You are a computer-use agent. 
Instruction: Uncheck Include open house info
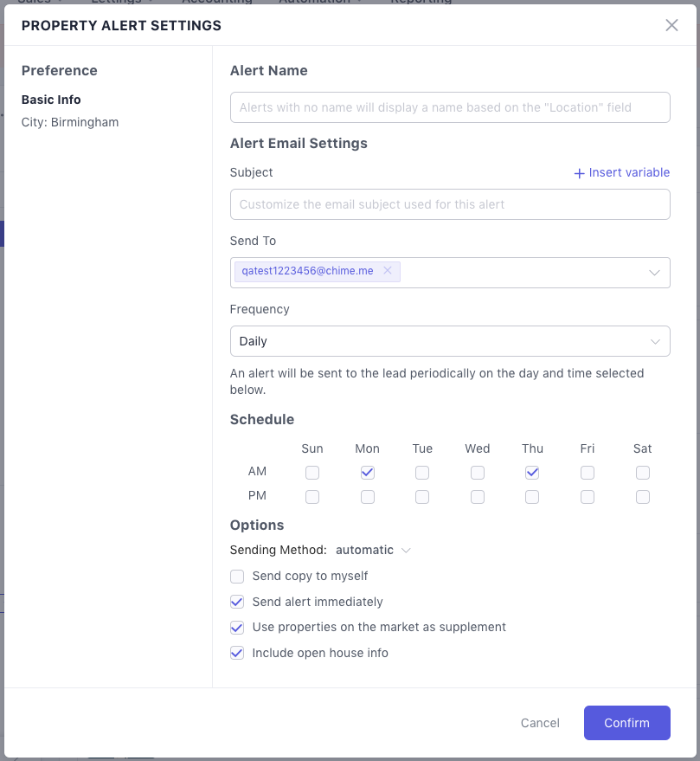[237, 653]
